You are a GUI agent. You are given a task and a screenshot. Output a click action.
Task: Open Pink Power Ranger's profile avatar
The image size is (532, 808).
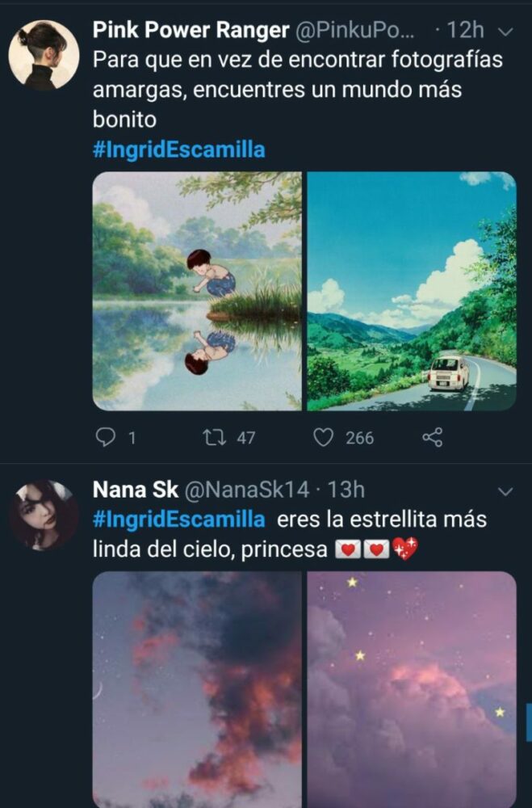coord(44,55)
